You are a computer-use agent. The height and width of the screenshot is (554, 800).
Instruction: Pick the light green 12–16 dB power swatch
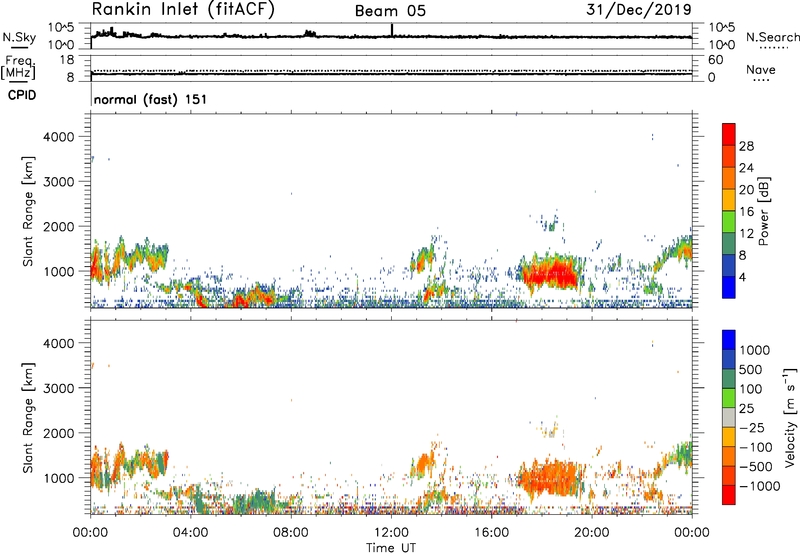pyautogui.click(x=729, y=221)
